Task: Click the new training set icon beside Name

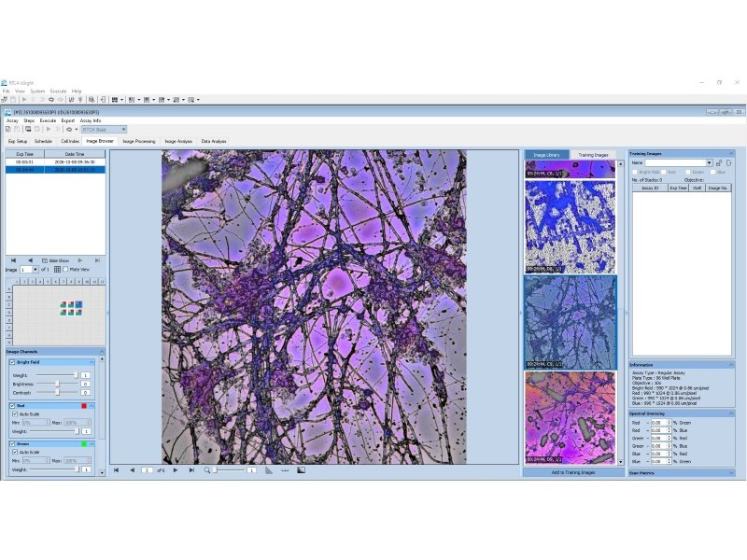Action: coord(729,162)
